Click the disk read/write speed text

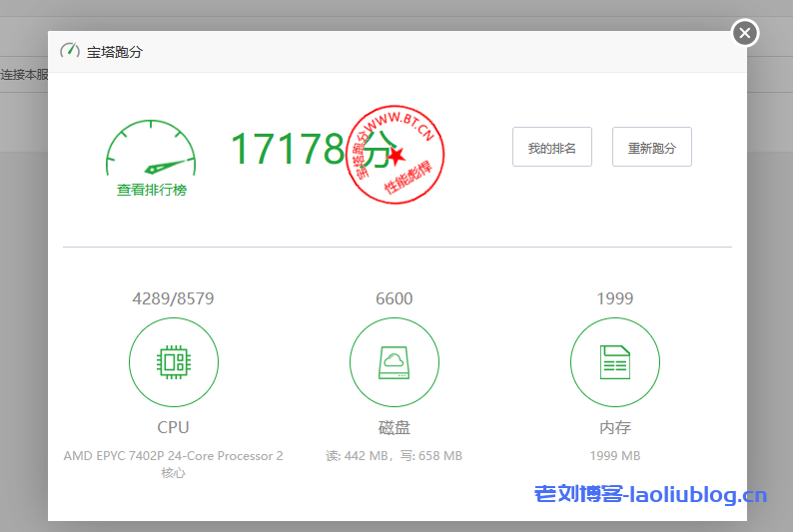coord(394,456)
